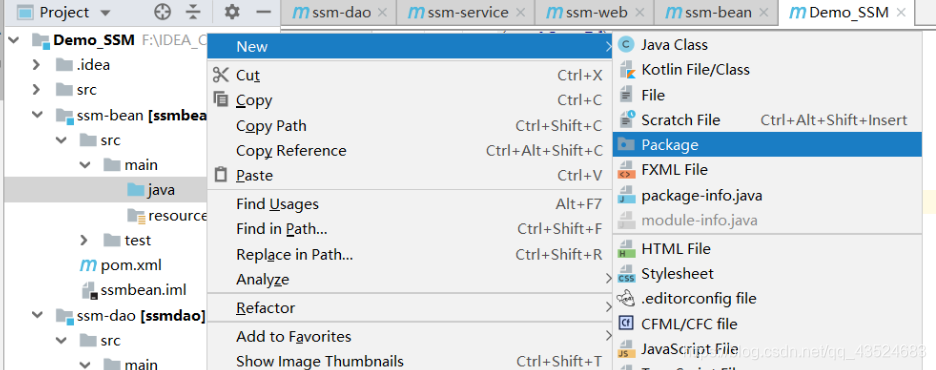Select pom.xml in project tree
Image resolution: width=936 pixels, height=370 pixels.
pos(131,265)
